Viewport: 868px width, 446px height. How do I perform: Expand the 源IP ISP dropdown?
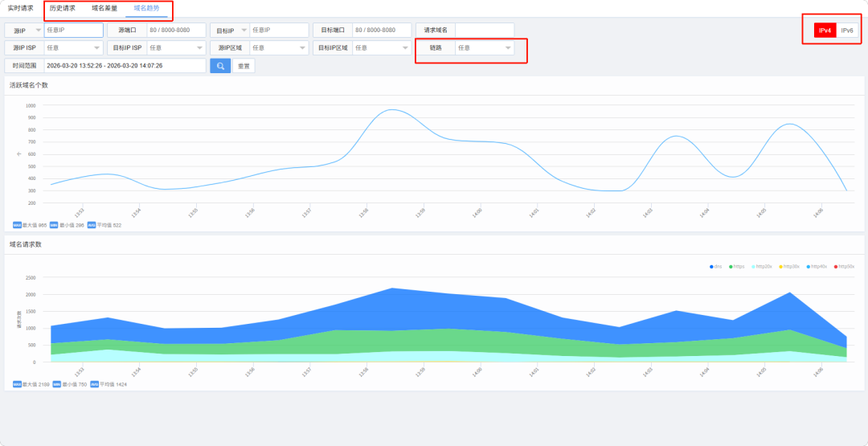point(73,48)
